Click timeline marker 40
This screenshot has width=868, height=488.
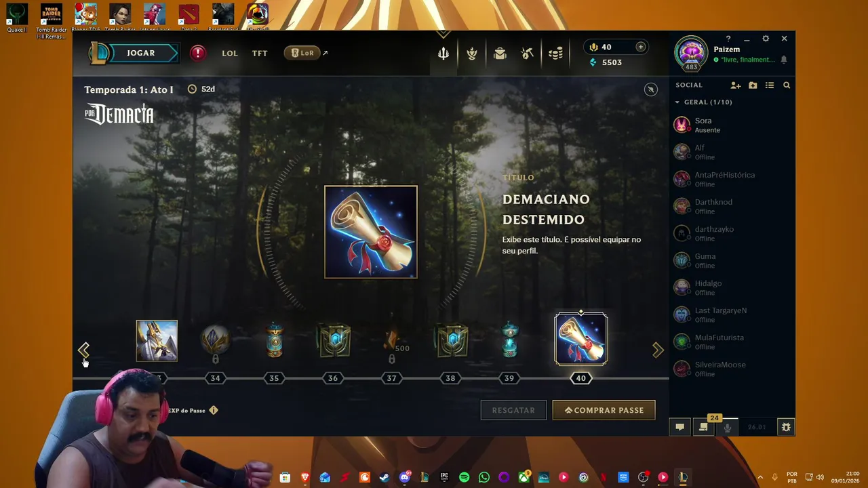tap(581, 378)
